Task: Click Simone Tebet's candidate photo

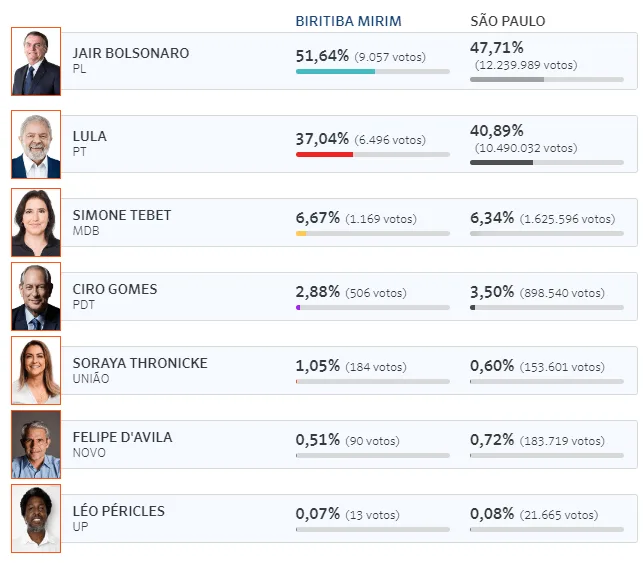Action: coord(36,222)
